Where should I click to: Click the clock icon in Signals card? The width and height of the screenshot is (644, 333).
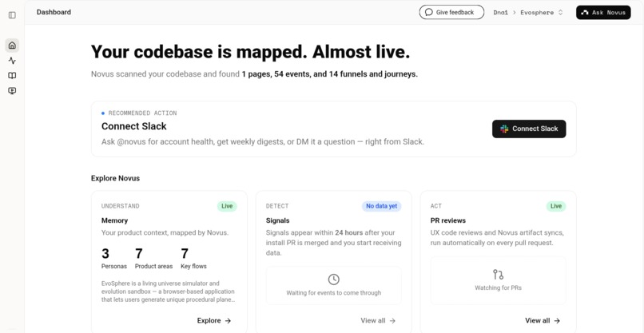pyautogui.click(x=333, y=279)
